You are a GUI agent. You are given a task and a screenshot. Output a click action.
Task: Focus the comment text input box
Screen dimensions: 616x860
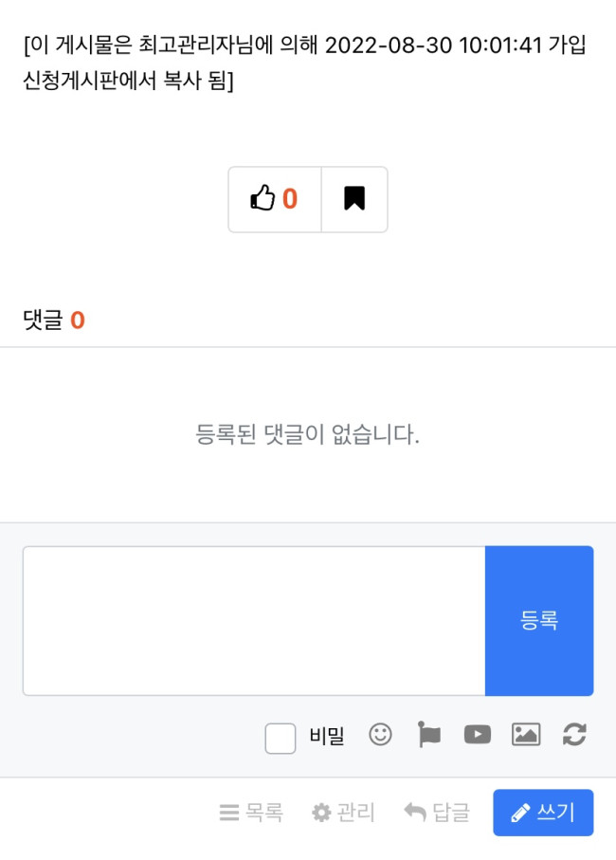pyautogui.click(x=254, y=620)
